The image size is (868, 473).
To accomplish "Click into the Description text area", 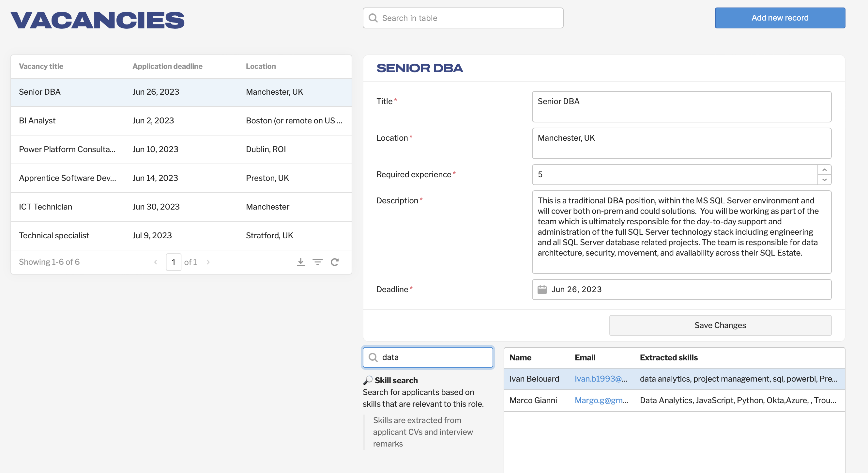I will pyautogui.click(x=681, y=232).
